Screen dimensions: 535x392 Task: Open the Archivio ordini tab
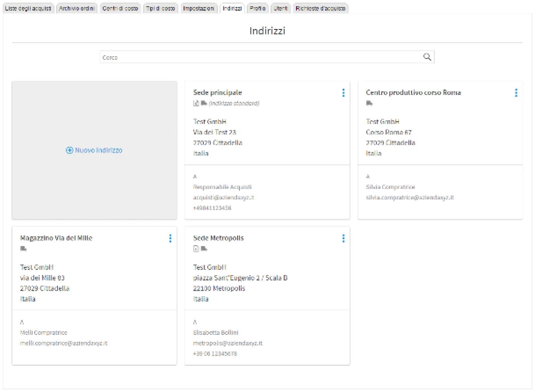click(77, 9)
